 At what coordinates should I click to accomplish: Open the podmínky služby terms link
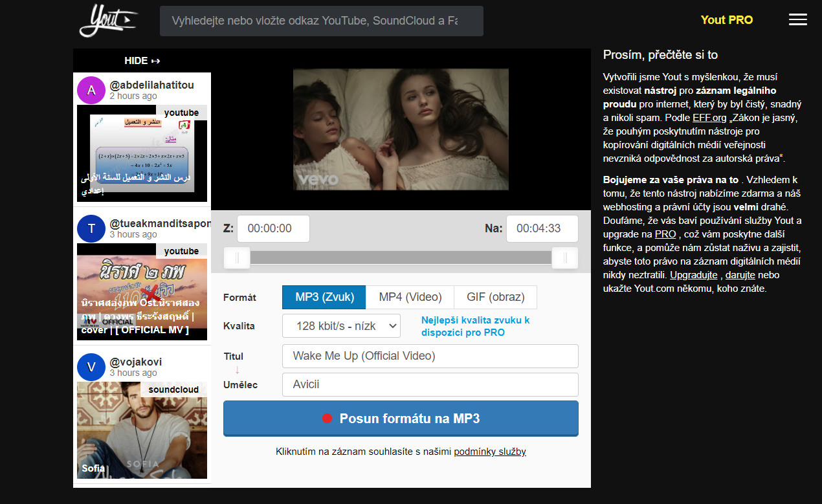489,451
